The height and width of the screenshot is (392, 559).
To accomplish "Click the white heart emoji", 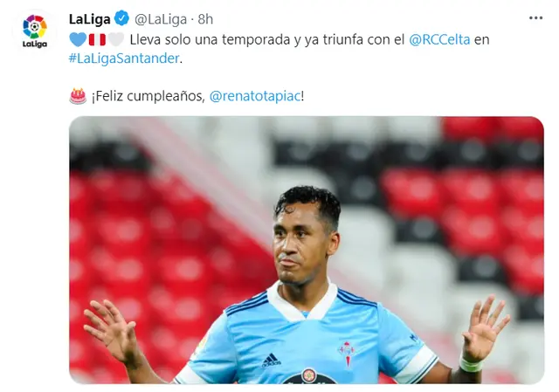I will [x=116, y=39].
